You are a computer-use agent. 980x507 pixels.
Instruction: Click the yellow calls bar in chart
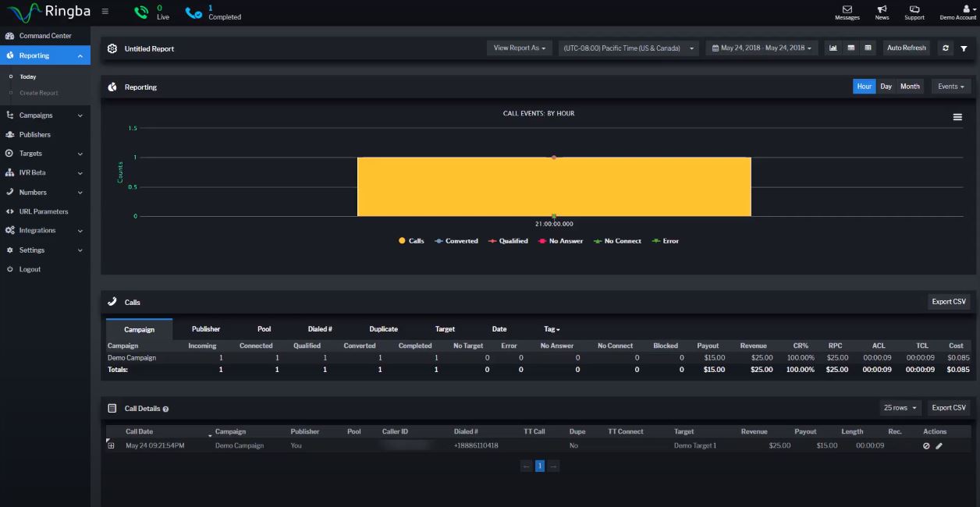(x=554, y=187)
